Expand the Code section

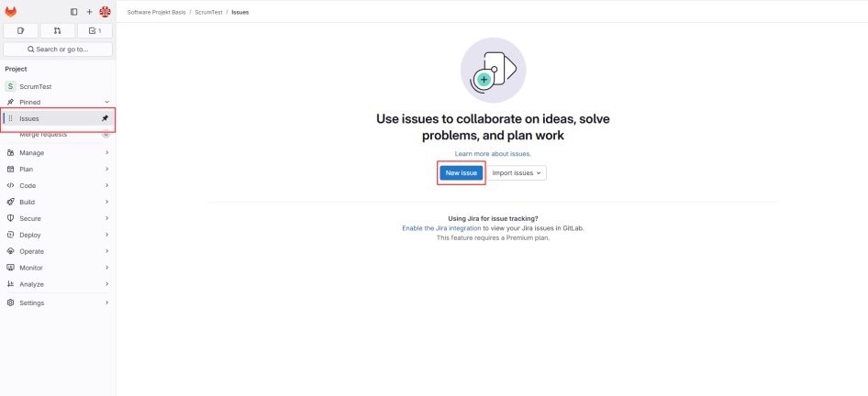click(x=57, y=185)
